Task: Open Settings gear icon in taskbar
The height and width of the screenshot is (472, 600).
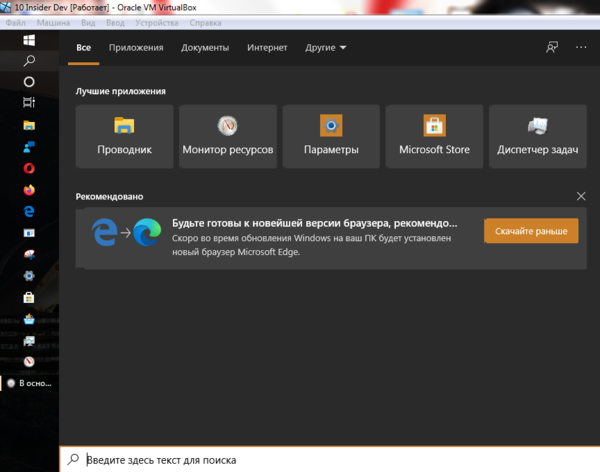Action: pyautogui.click(x=29, y=276)
